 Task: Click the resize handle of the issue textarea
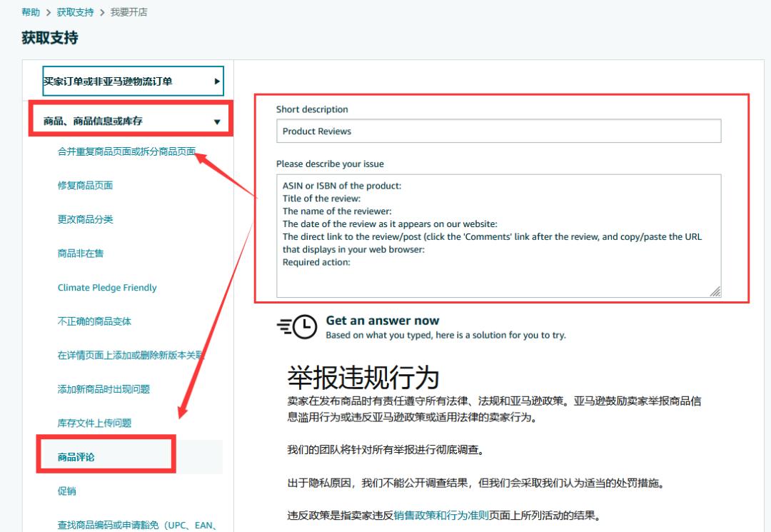(716, 291)
